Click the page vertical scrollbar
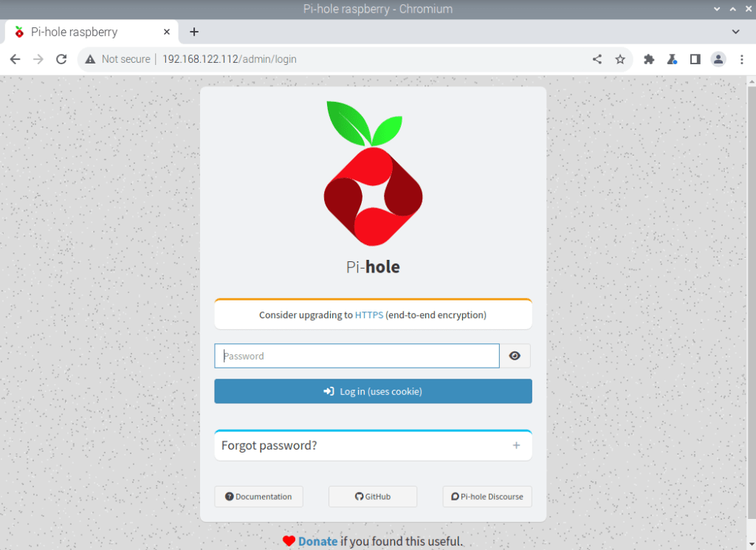Screen dimensions: 756x550 (751, 303)
